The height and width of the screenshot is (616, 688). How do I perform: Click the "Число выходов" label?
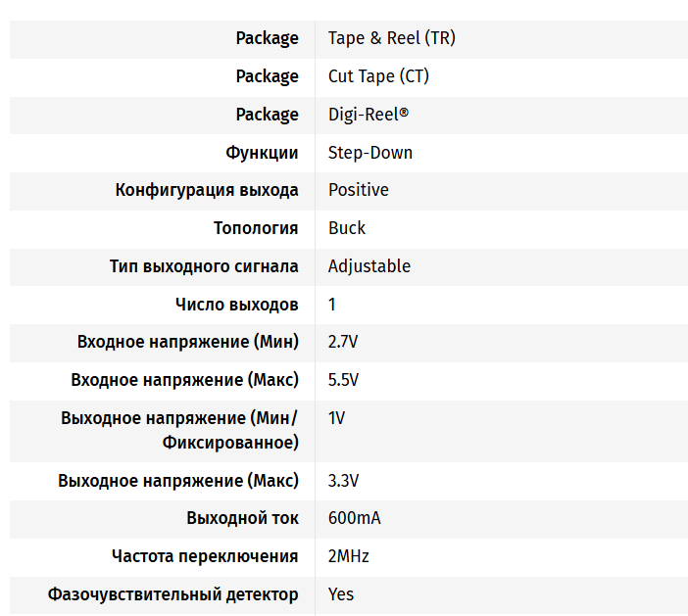[x=236, y=305]
